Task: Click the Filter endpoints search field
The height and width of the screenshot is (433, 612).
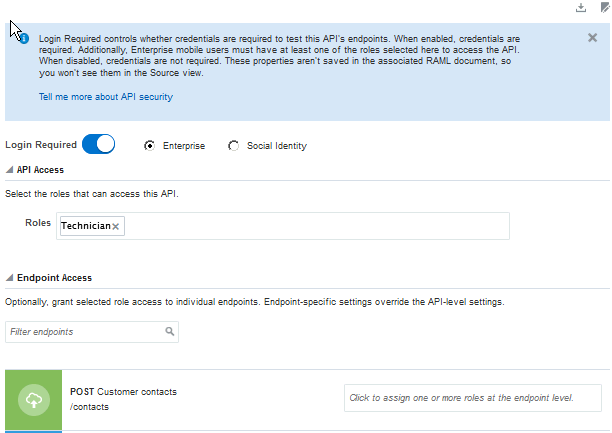Action: pyautogui.click(x=85, y=331)
